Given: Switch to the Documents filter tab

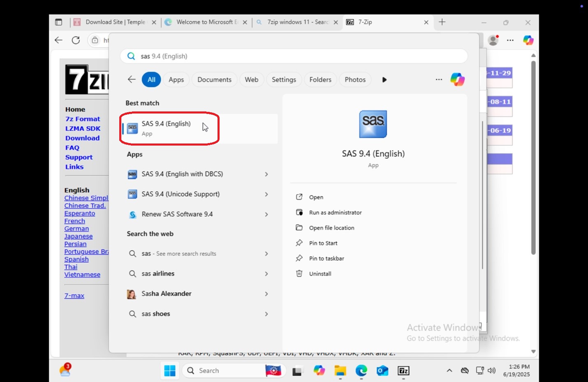Looking at the screenshot, I should 214,80.
